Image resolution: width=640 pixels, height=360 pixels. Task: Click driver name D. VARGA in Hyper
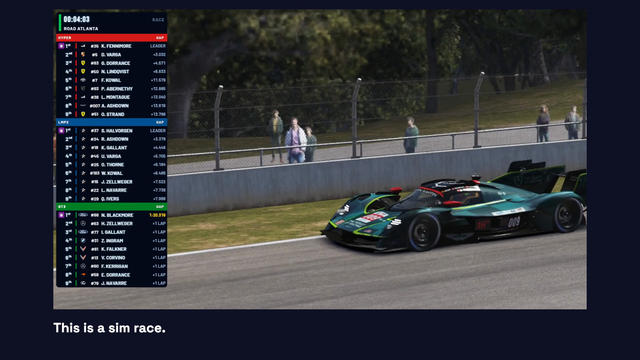(x=111, y=55)
